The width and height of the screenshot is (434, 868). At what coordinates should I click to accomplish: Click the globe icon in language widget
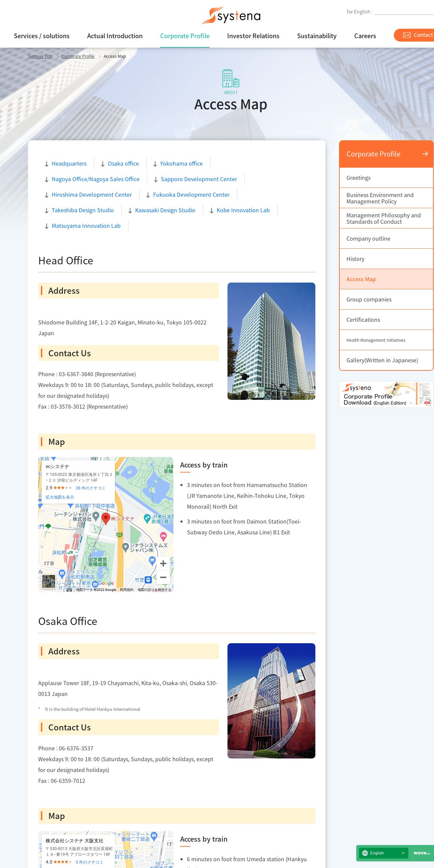365,853
